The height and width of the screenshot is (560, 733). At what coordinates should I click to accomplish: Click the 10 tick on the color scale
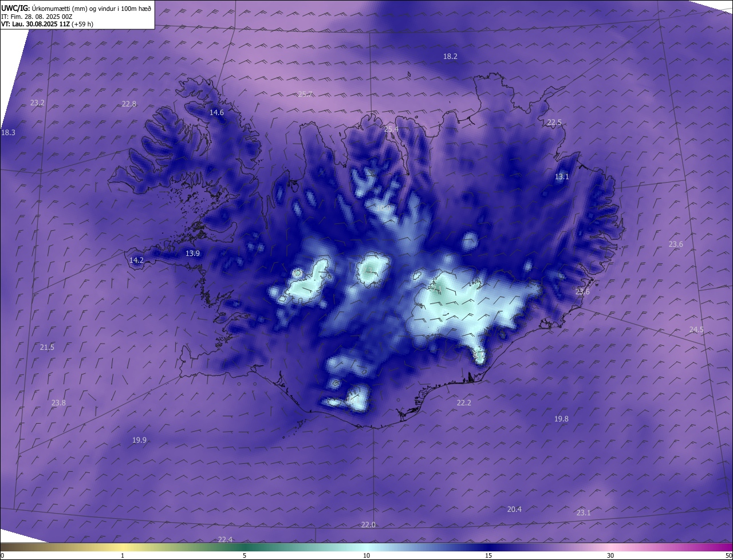click(x=366, y=555)
